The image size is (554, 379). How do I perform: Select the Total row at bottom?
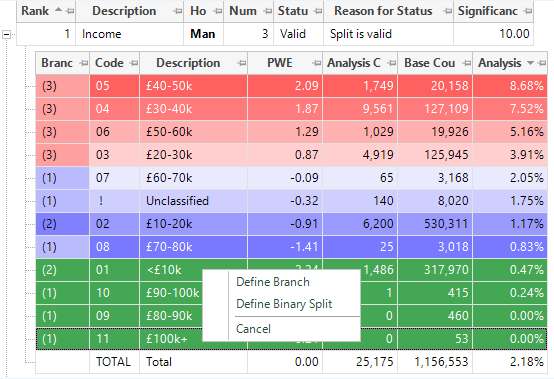pos(291,362)
